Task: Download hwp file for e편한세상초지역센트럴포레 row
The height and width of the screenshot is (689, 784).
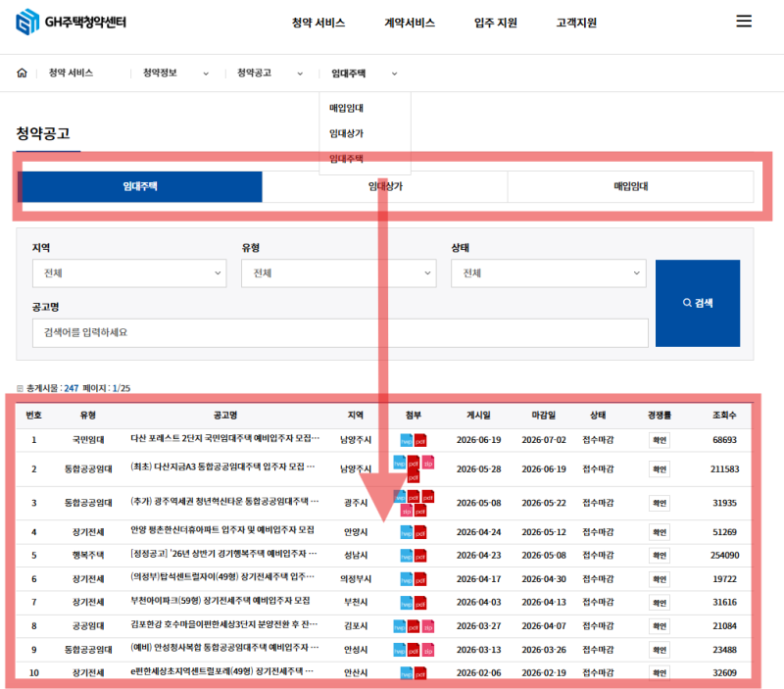Action: click(x=407, y=673)
